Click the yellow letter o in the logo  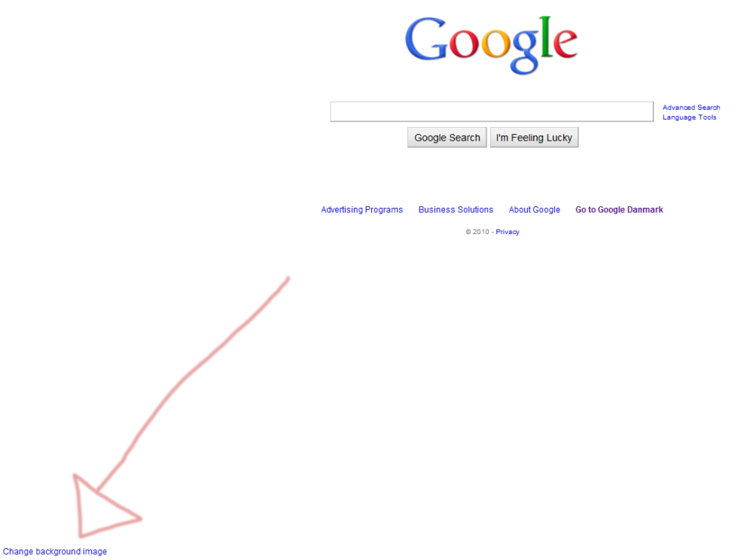click(x=495, y=44)
